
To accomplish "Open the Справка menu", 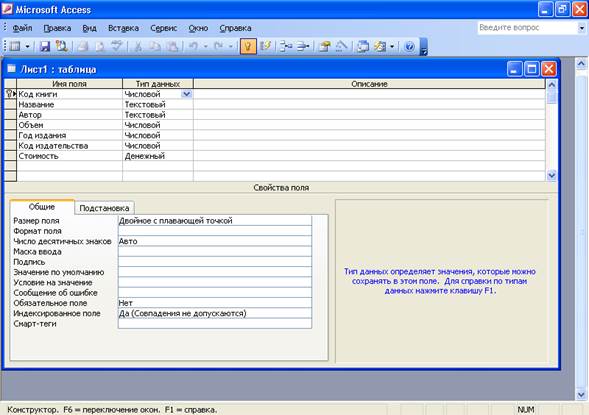I will point(235,28).
